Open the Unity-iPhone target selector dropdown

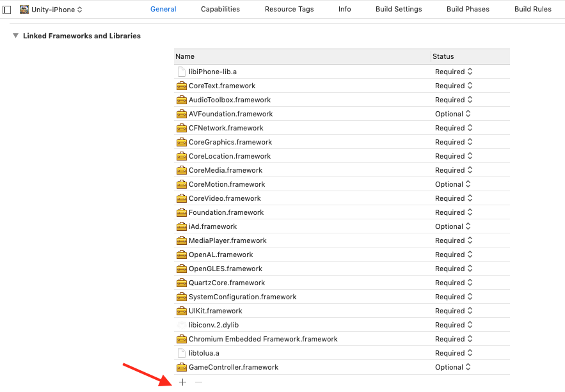51,10
